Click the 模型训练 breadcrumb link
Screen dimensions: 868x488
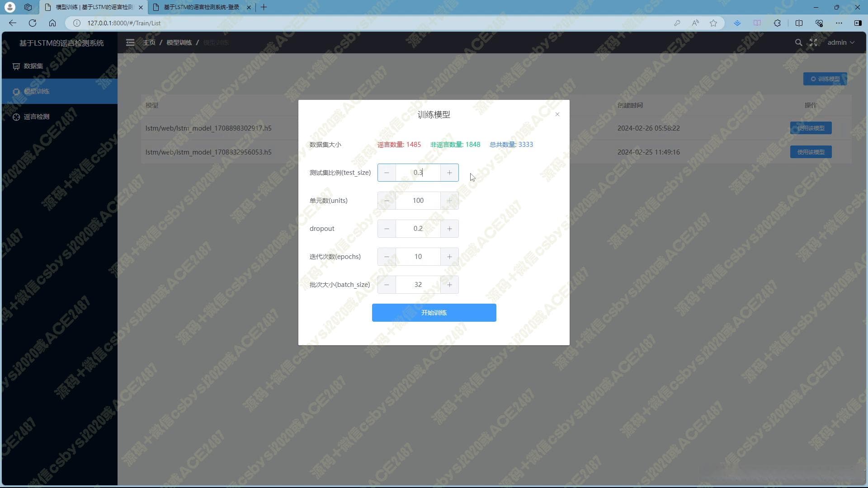pyautogui.click(x=179, y=42)
